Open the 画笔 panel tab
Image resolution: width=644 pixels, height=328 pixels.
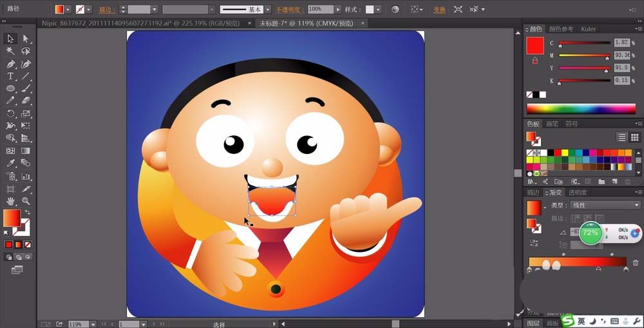(x=552, y=124)
